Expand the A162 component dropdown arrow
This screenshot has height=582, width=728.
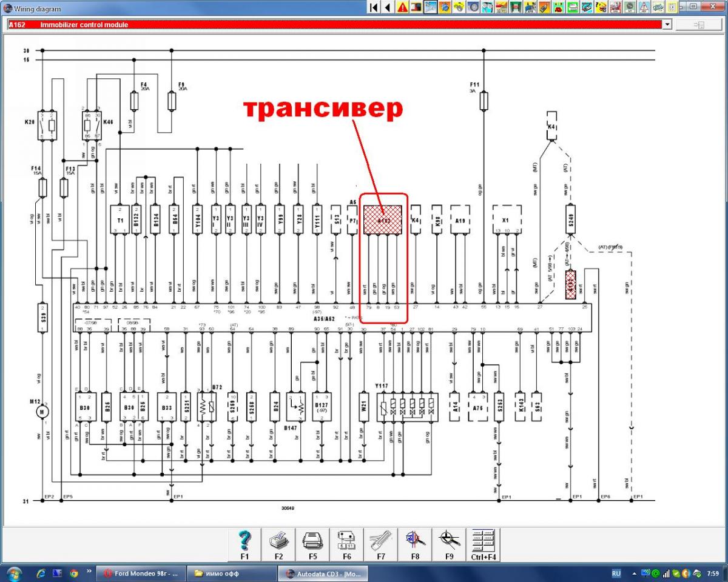click(x=667, y=25)
